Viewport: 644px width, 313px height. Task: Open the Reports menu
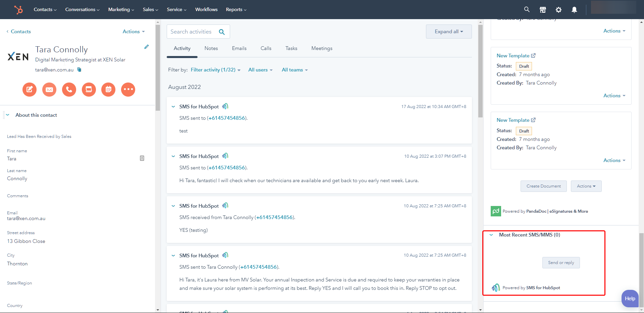click(x=236, y=9)
